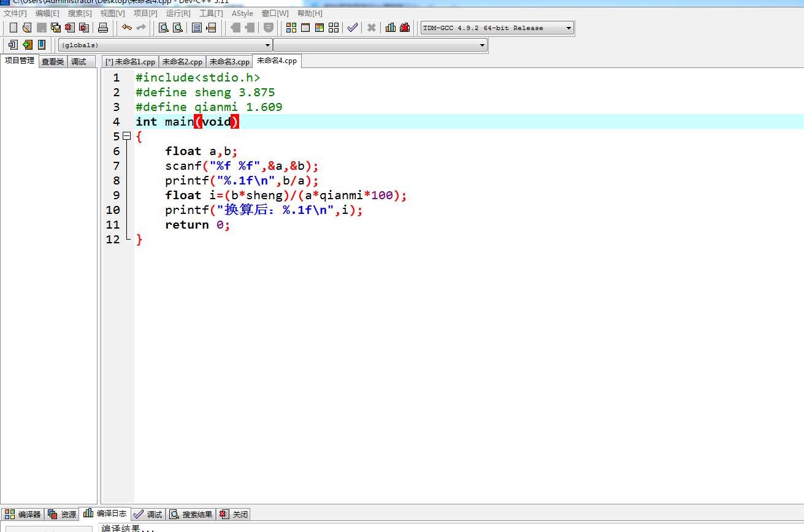Click the Stop execution X icon
The height and width of the screenshot is (532, 804).
point(372,28)
